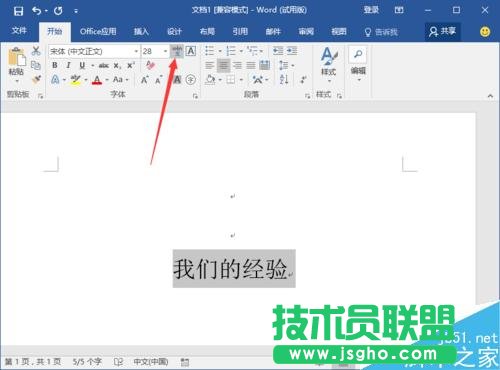
Task: Insert an enclosed character circle
Action: pyautogui.click(x=191, y=80)
